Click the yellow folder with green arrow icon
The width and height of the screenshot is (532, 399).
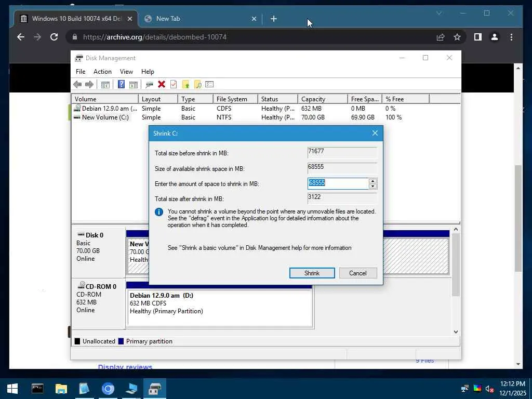click(185, 85)
